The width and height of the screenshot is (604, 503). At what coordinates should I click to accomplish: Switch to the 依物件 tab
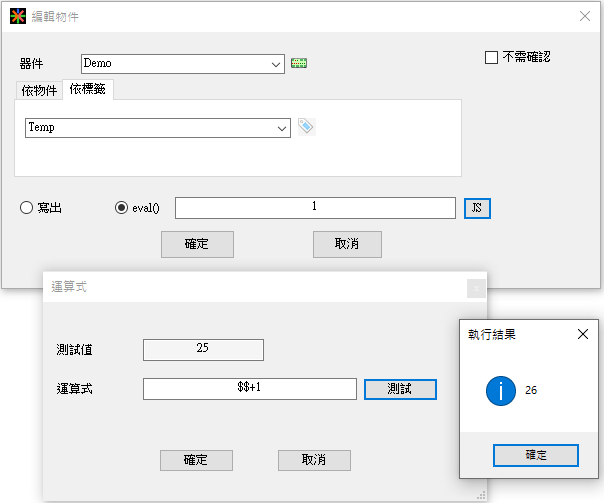[39, 91]
